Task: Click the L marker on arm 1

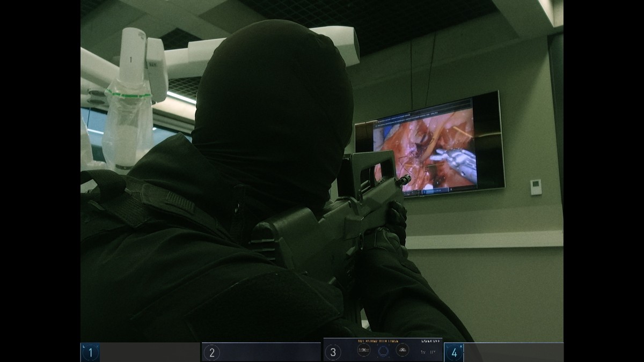Action: [83, 346]
